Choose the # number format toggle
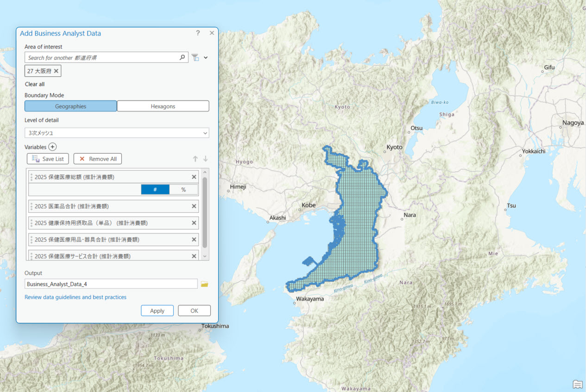The height and width of the screenshot is (392, 586). click(155, 189)
